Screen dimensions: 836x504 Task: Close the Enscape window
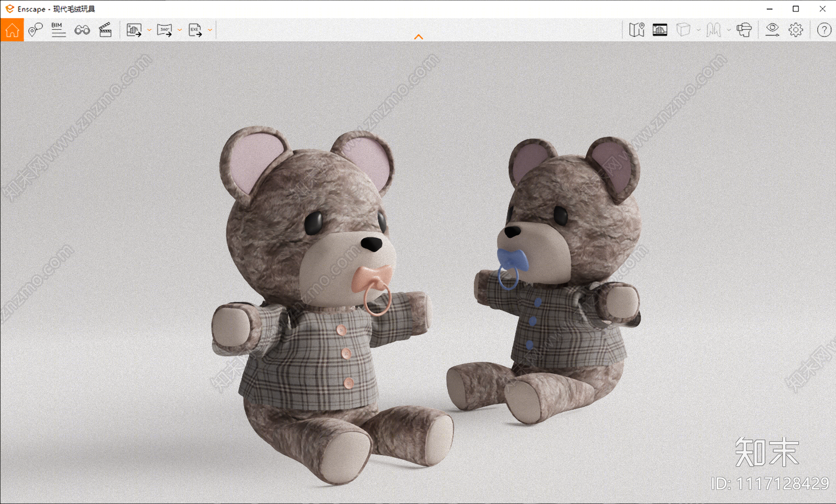(x=822, y=9)
